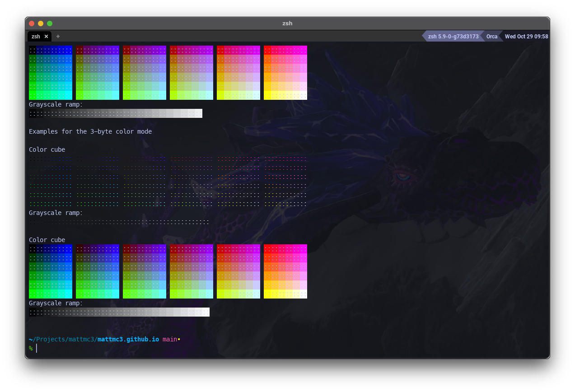Click the green zoom button in the title bar
The height and width of the screenshot is (392, 575).
click(x=49, y=23)
